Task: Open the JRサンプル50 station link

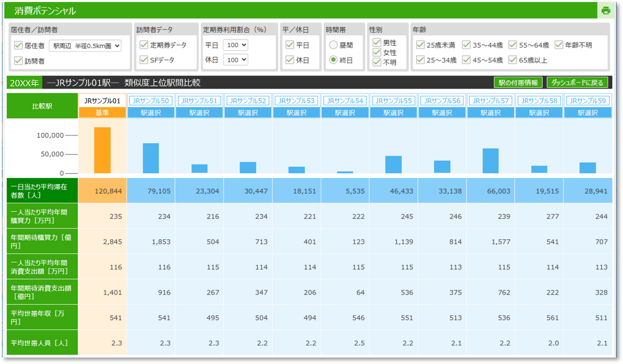Action: click(x=151, y=101)
